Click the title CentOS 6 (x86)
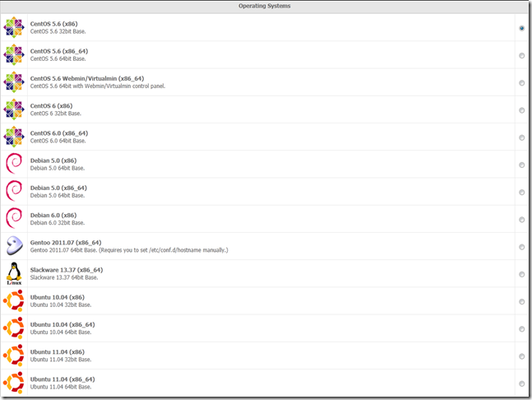The image size is (532, 400). pos(51,106)
